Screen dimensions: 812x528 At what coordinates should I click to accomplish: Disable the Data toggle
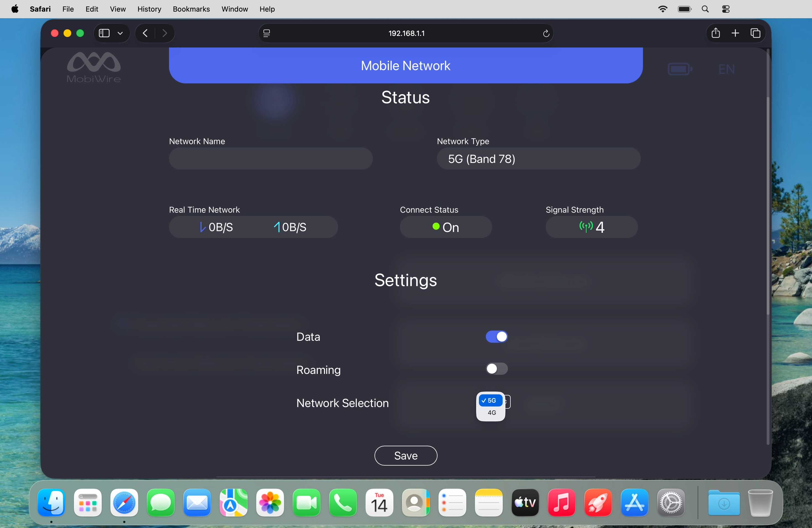coord(496,336)
